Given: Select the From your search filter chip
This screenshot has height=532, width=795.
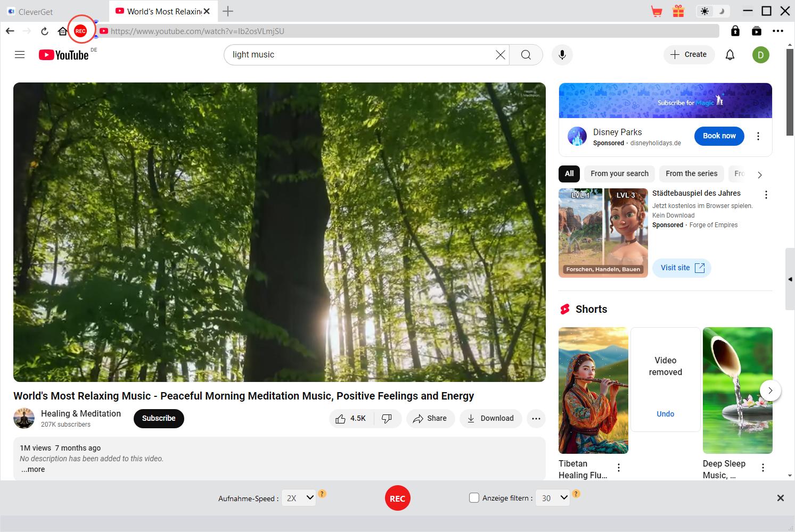Looking at the screenshot, I should tap(619, 173).
